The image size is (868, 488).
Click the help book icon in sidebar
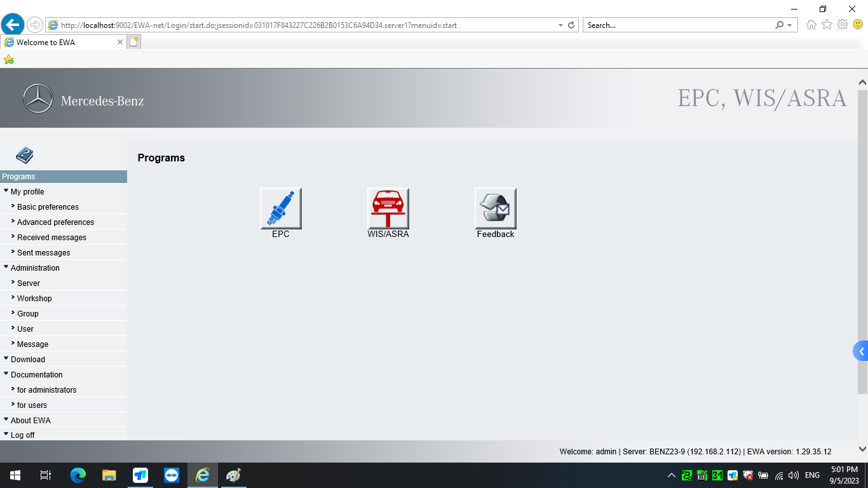click(x=25, y=155)
